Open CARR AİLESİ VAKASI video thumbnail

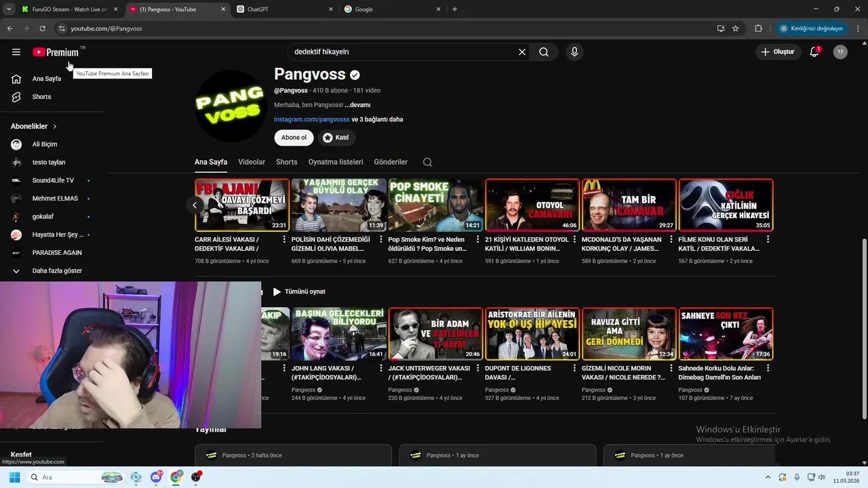pos(242,205)
